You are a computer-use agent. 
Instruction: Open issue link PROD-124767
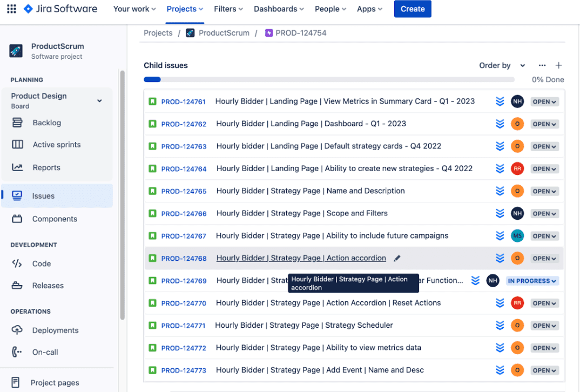click(x=184, y=236)
